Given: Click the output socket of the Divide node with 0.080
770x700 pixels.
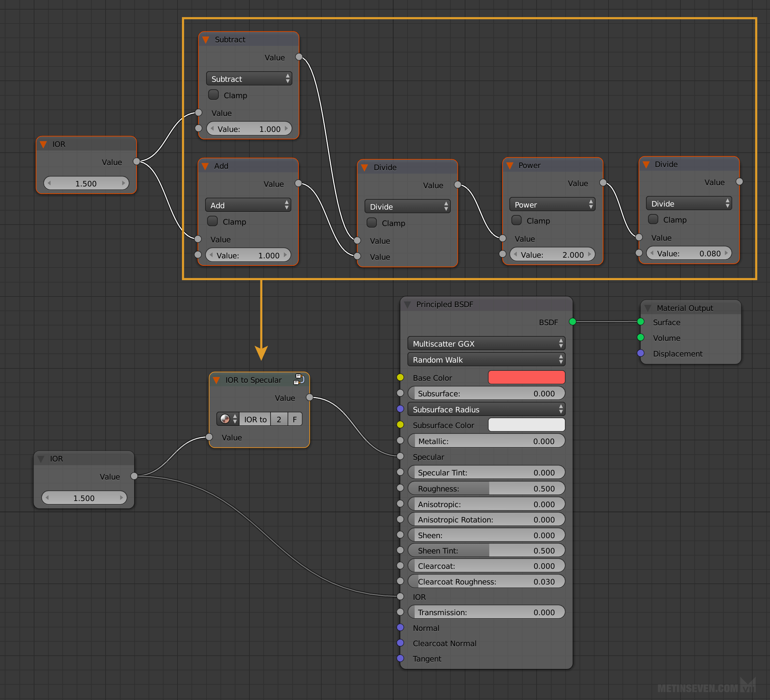Looking at the screenshot, I should click(x=739, y=182).
